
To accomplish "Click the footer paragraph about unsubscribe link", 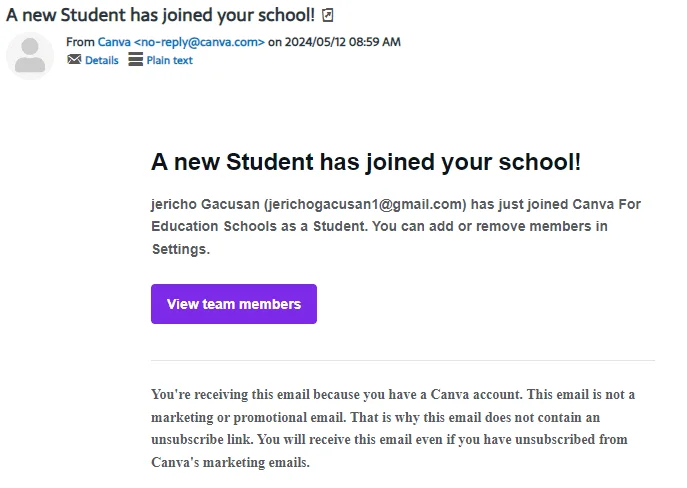I will pyautogui.click(x=393, y=428).
